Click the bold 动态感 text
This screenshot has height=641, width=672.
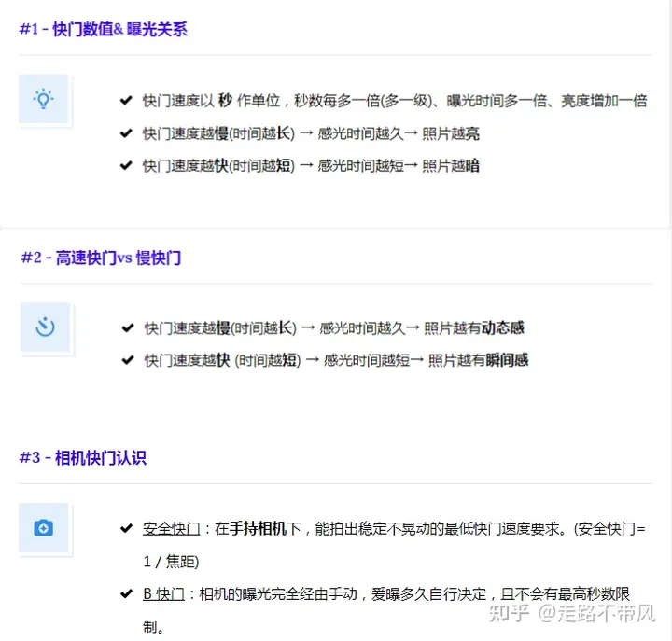(502, 327)
